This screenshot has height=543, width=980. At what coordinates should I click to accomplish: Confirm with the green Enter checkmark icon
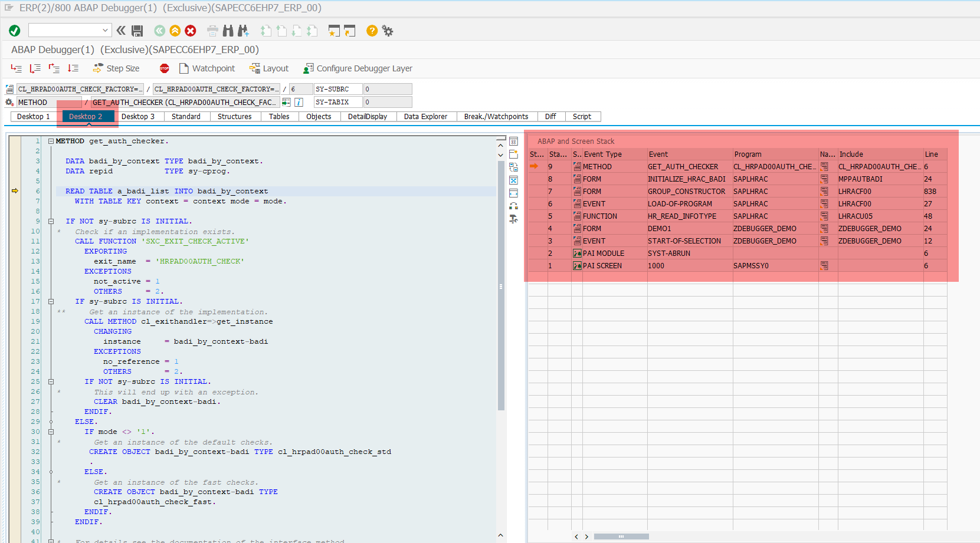pos(15,30)
